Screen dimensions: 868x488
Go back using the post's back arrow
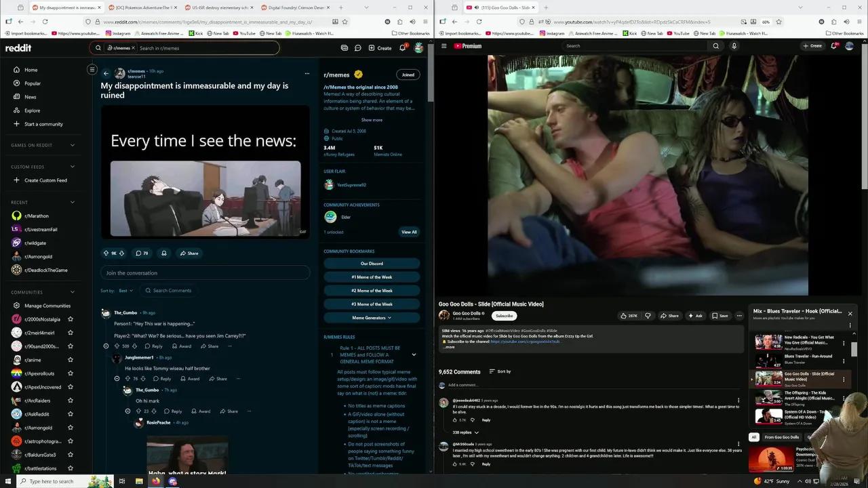tap(106, 73)
